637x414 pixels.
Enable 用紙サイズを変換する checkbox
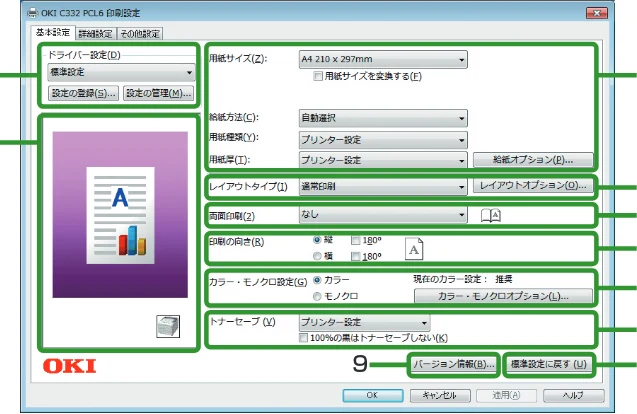coord(318,76)
